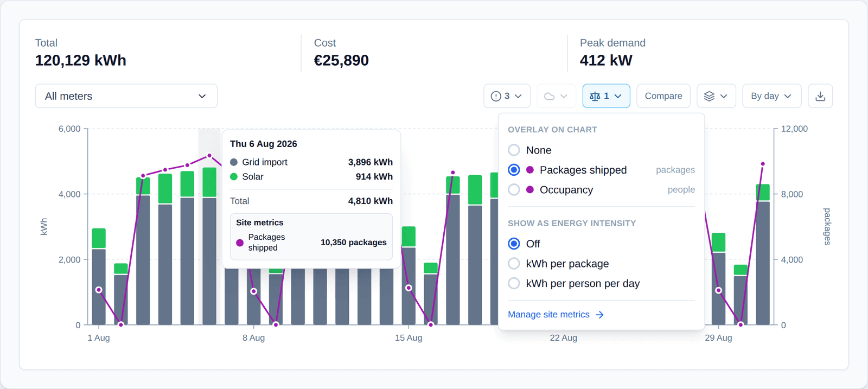
Task: Open the weather cloud overlay dropdown
Action: [x=556, y=96]
